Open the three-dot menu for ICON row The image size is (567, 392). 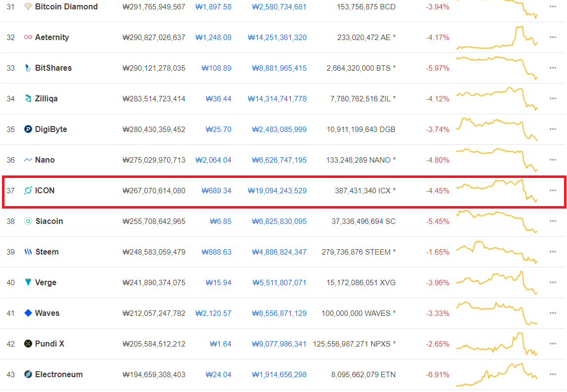(x=553, y=190)
